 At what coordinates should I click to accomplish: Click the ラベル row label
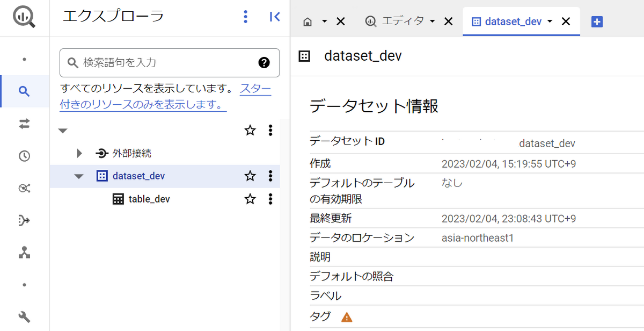[x=326, y=296]
